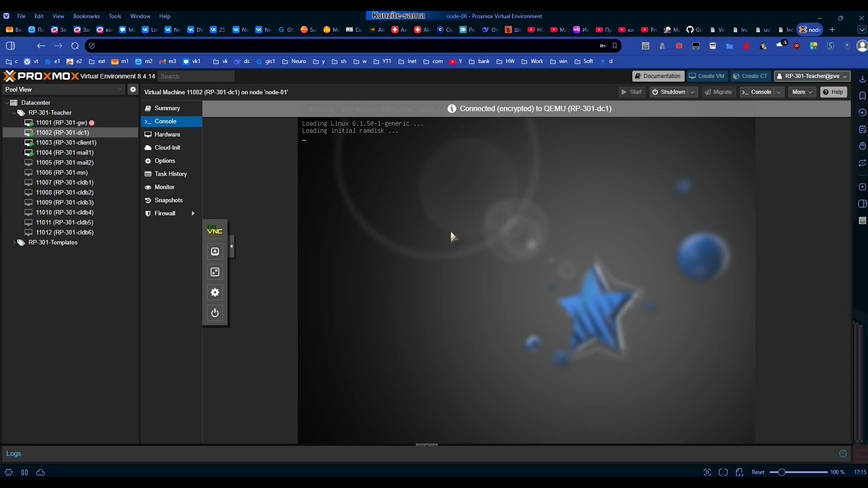Select VM 11005 (RP-301-mail2)

coord(64,163)
